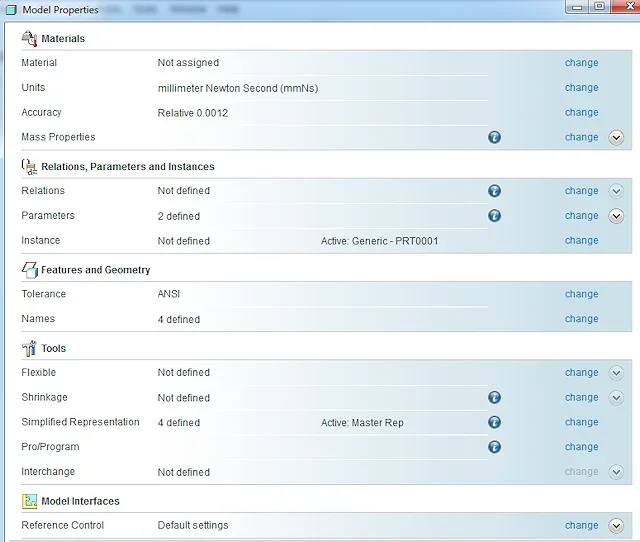Expand the Flexible row chevron
Image resolution: width=640 pixels, height=542 pixels.
(x=616, y=373)
